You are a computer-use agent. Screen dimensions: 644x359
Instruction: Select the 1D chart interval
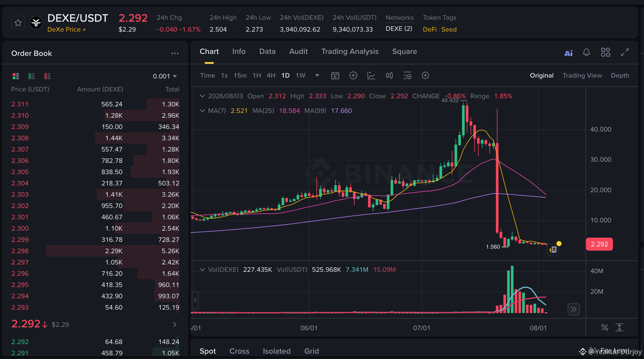click(x=286, y=75)
